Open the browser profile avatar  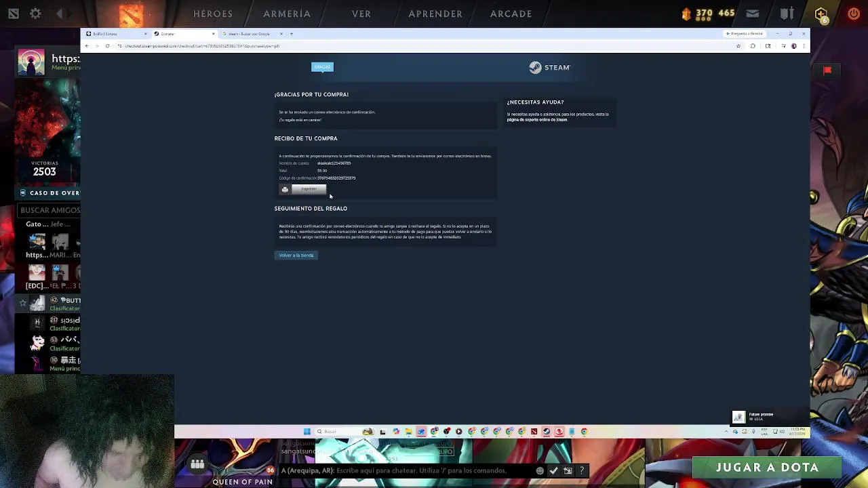pyautogui.click(x=794, y=46)
